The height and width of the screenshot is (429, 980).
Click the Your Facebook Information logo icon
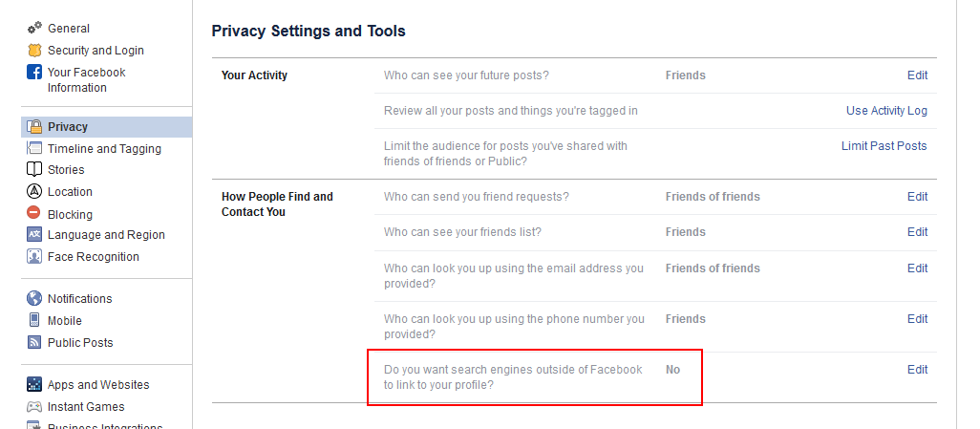coord(34,72)
